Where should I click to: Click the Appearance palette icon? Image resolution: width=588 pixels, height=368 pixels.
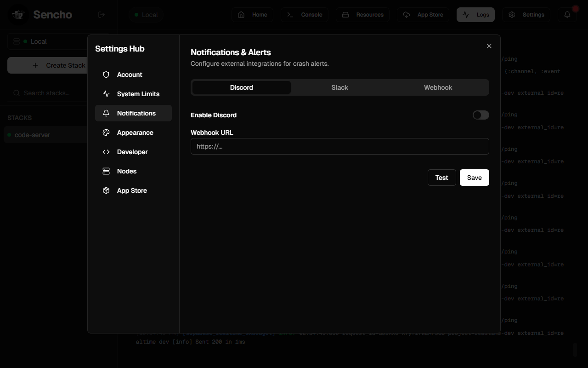[x=106, y=132]
